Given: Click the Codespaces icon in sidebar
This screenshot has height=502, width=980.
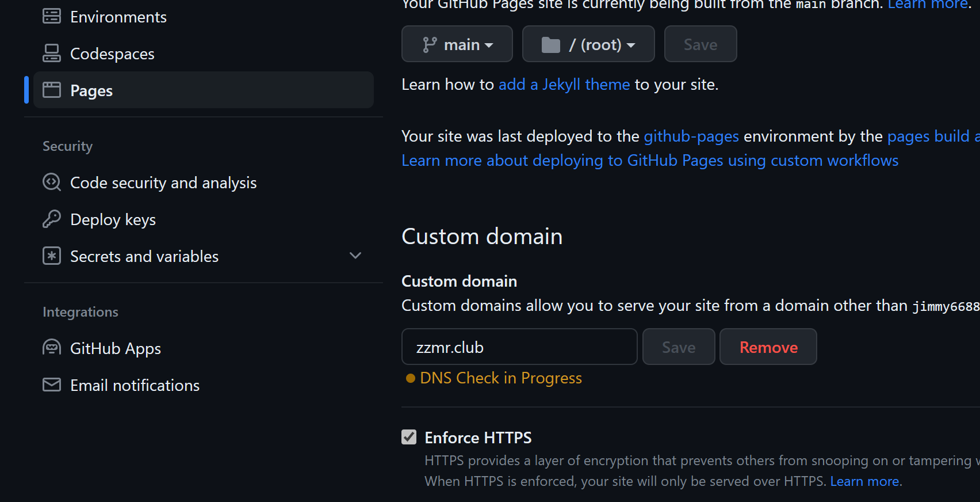Looking at the screenshot, I should coord(52,54).
